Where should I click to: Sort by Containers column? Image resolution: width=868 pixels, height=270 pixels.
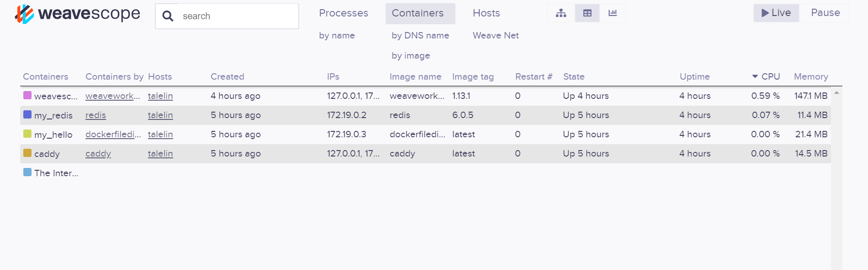[x=46, y=76]
